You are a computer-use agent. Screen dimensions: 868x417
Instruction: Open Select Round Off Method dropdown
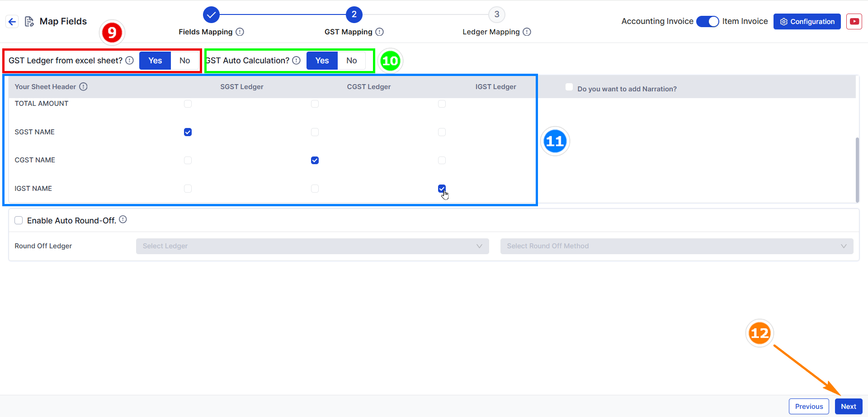677,246
